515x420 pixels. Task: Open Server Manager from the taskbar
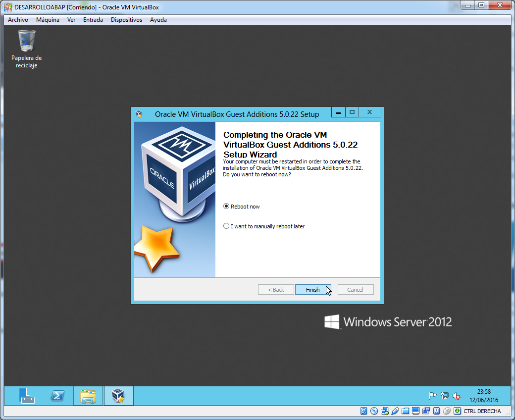click(26, 396)
